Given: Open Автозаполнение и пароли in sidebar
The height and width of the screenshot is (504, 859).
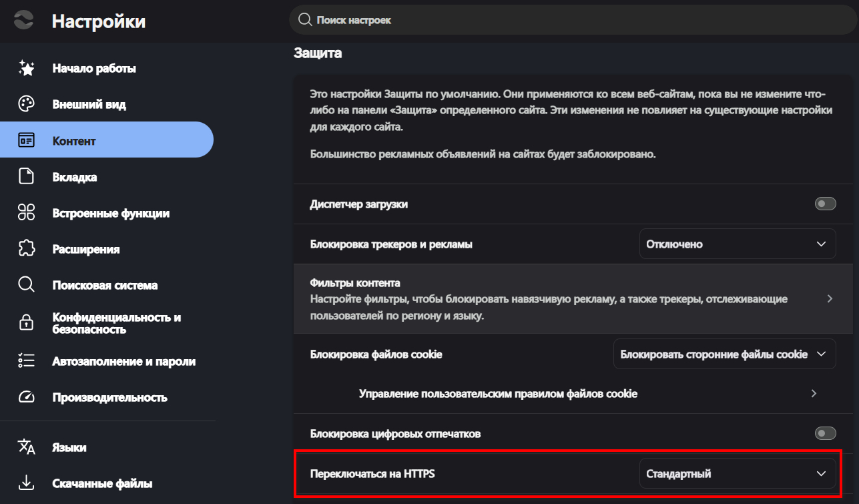Looking at the screenshot, I should pos(107,361).
